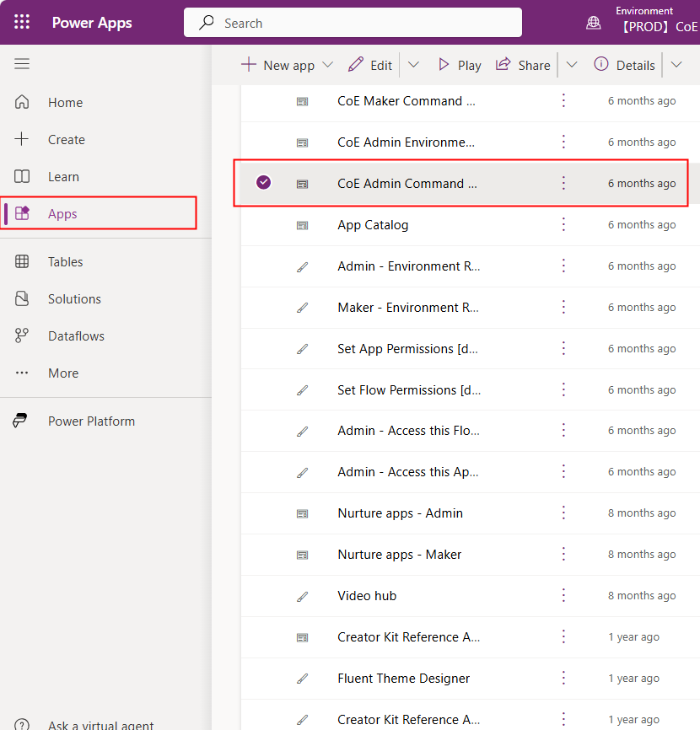Image resolution: width=700 pixels, height=730 pixels.
Task: Click the Power Apps title
Action: pyautogui.click(x=92, y=23)
